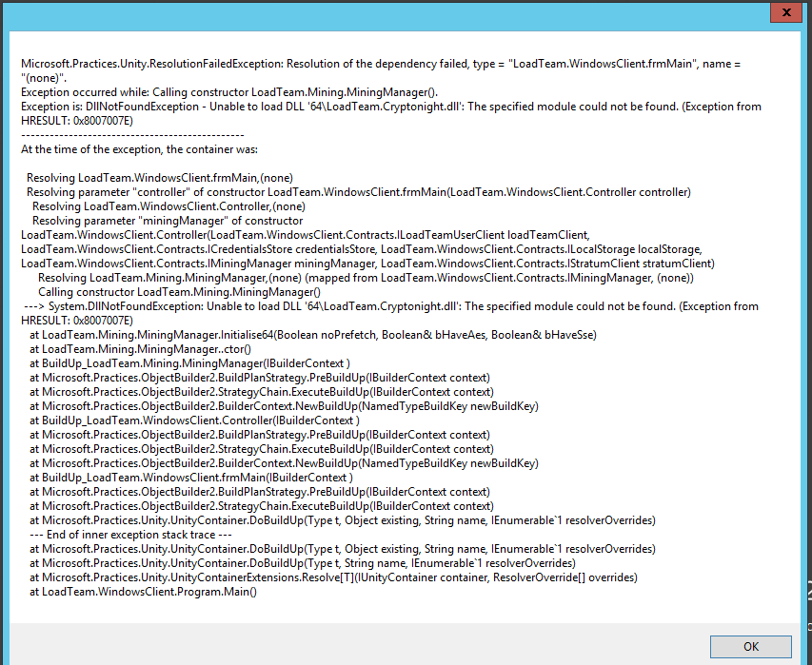The height and width of the screenshot is (665, 812).
Task: Click the 'Resolving parameter "controller" of constructor' line
Action: pyautogui.click(x=359, y=192)
